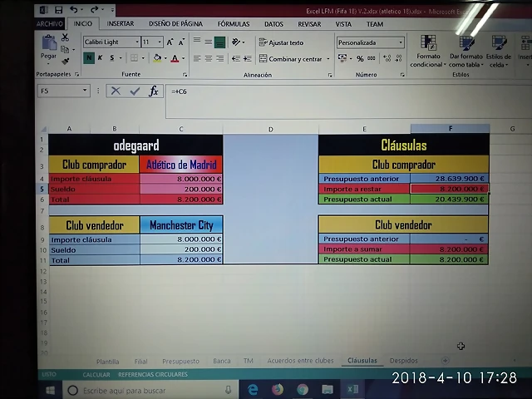Click the fill color bucket
Screen dimensions: 532x399
pyautogui.click(x=157, y=58)
